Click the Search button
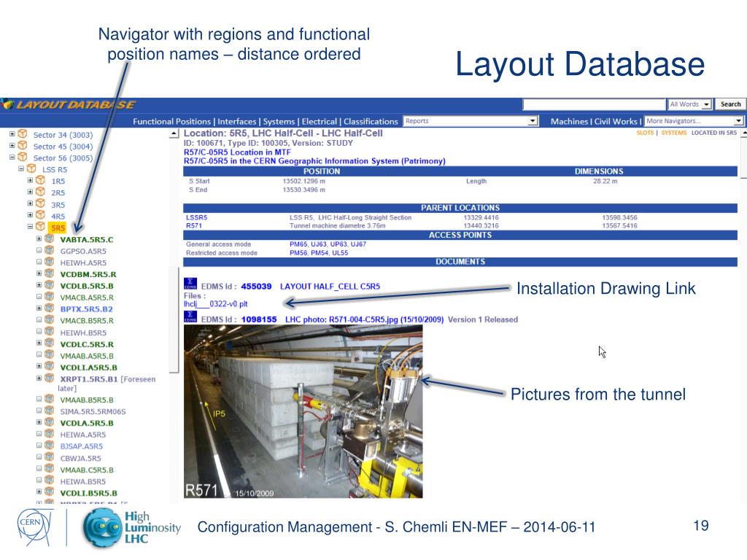Screen dimensions: 747x560 [730, 104]
